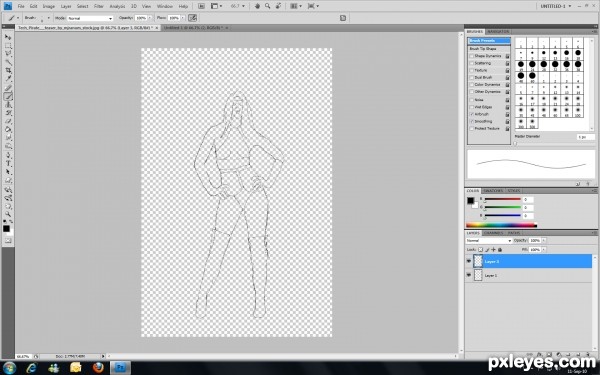The width and height of the screenshot is (600, 375).
Task: Enable Shape Dynamics checkbox
Action: [x=471, y=56]
